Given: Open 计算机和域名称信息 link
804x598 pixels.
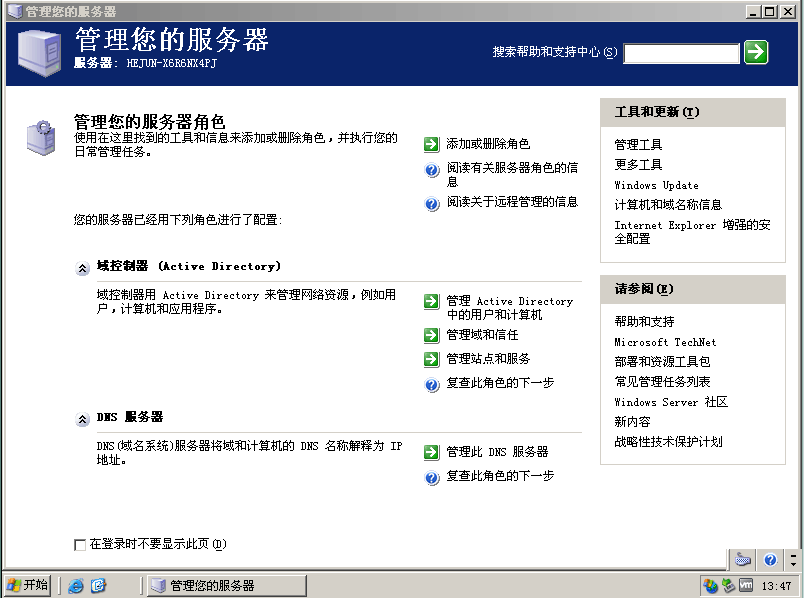Looking at the screenshot, I should tap(667, 205).
